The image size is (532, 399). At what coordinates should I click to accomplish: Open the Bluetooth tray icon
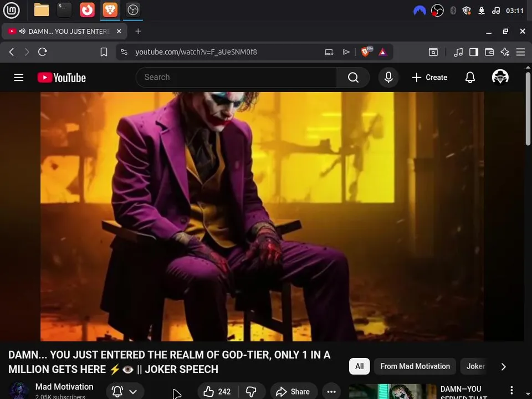coord(453,11)
